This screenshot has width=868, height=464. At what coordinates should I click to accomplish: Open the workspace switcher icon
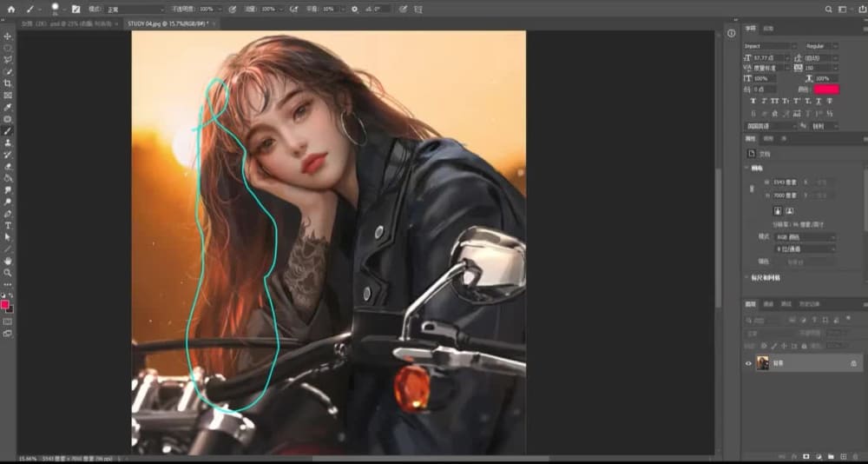(843, 9)
